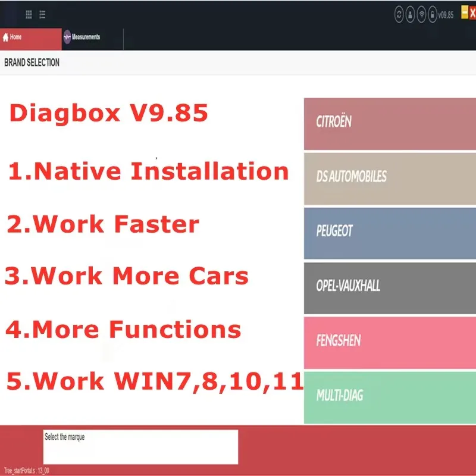Click the grid view icon

(x=29, y=14)
